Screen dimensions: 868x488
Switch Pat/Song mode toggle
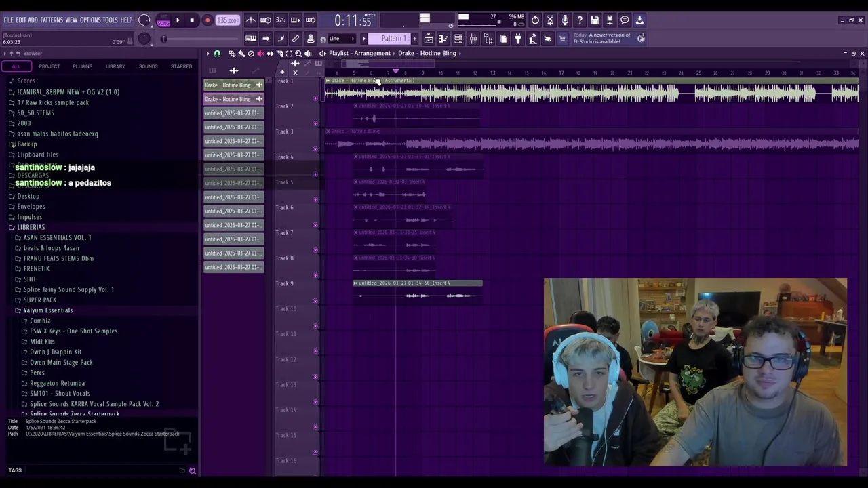tap(163, 20)
